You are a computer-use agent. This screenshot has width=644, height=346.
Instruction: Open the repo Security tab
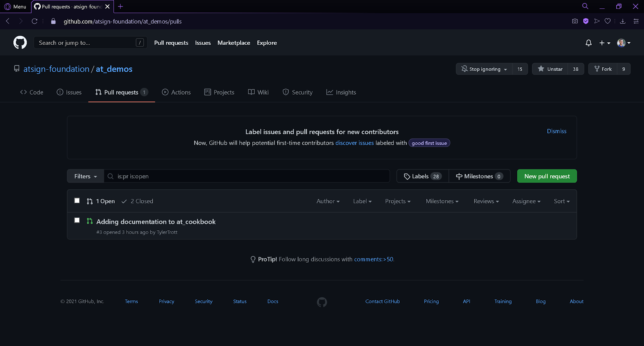coord(297,92)
